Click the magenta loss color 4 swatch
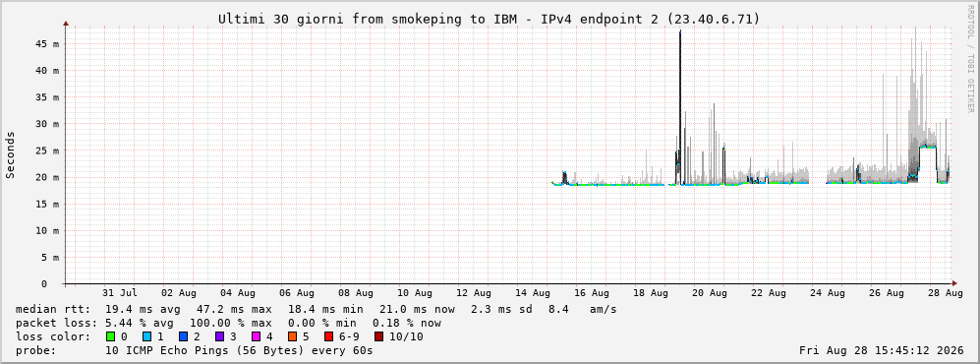 256,337
